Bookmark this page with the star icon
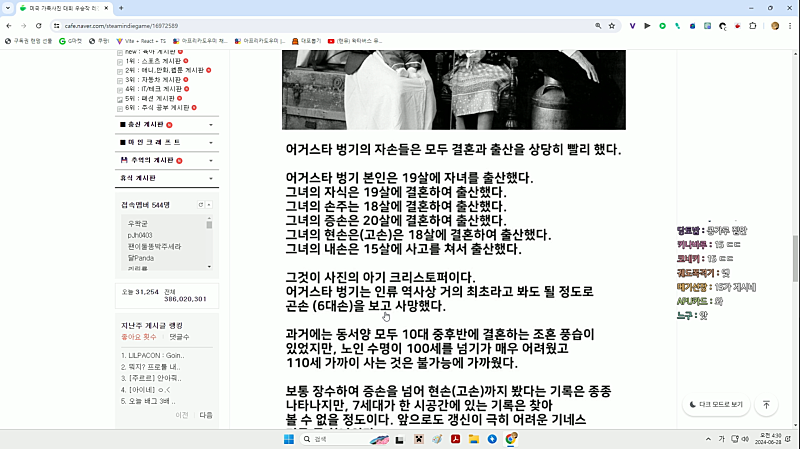The height and width of the screenshot is (449, 800). coord(612,26)
